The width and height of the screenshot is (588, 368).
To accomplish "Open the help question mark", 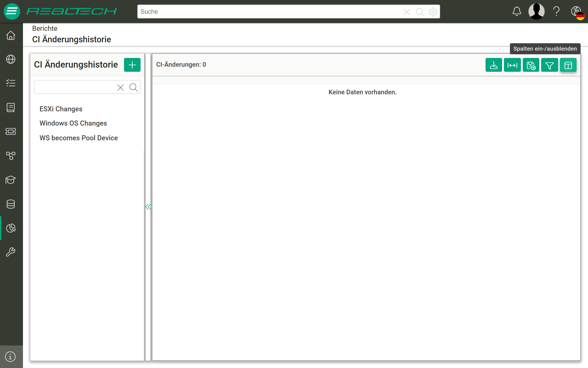I will [556, 11].
